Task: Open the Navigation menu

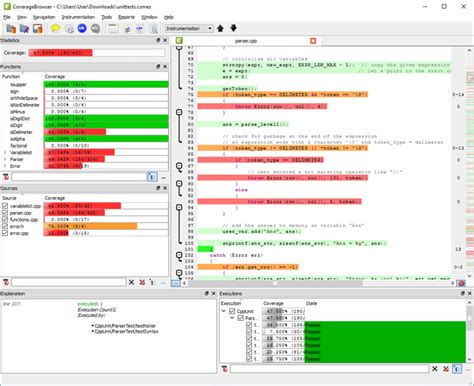Action: [44, 17]
